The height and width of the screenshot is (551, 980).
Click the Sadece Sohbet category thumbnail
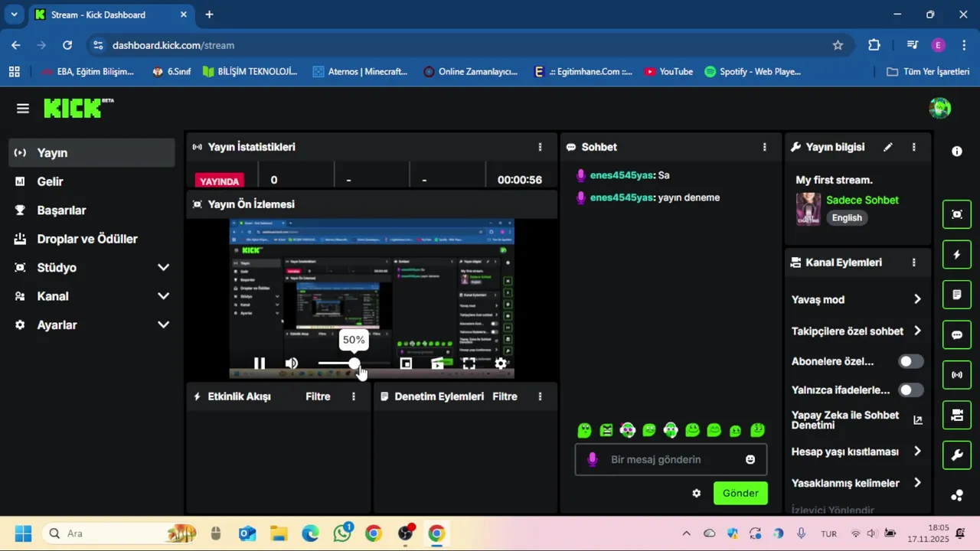pyautogui.click(x=808, y=209)
